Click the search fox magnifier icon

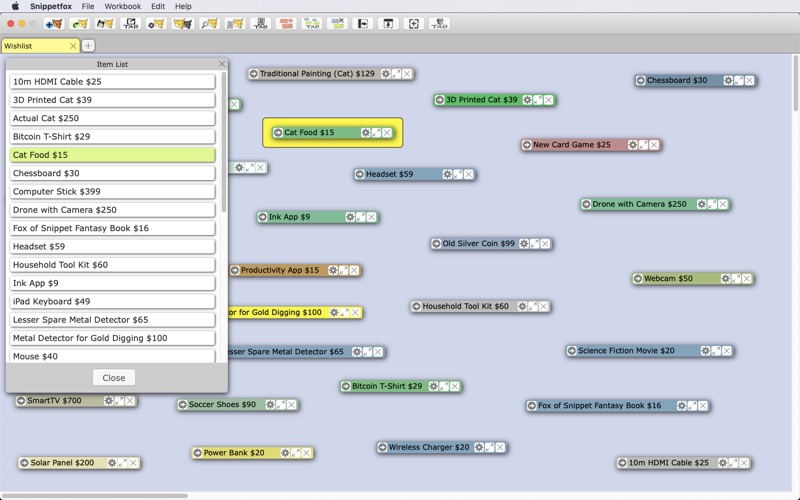pos(209,23)
